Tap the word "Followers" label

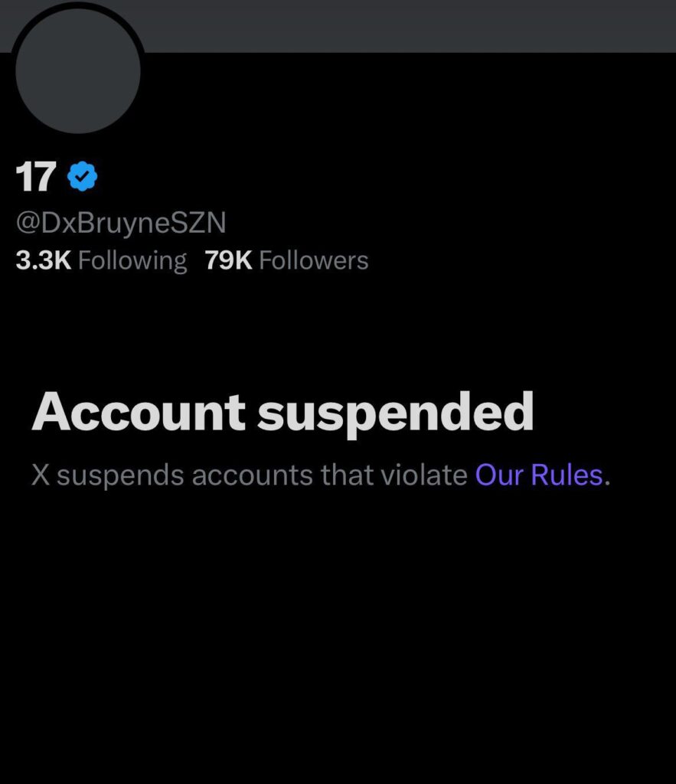pyautogui.click(x=314, y=260)
